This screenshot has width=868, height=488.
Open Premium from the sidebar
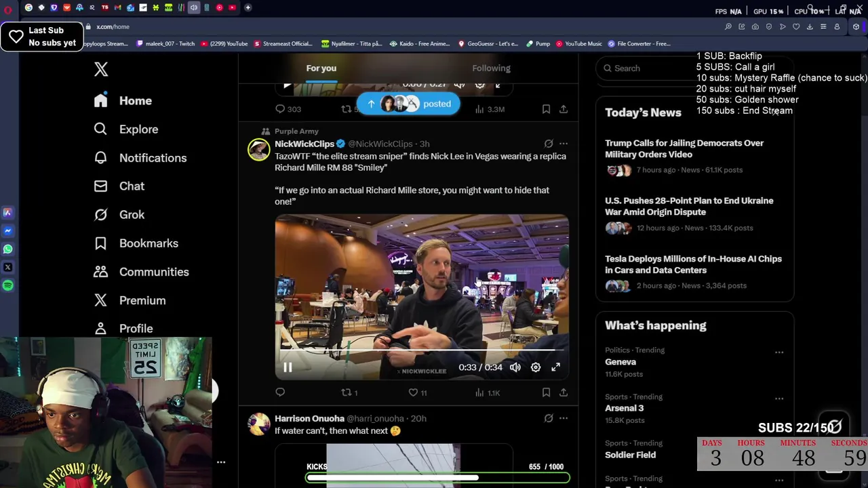130,300
